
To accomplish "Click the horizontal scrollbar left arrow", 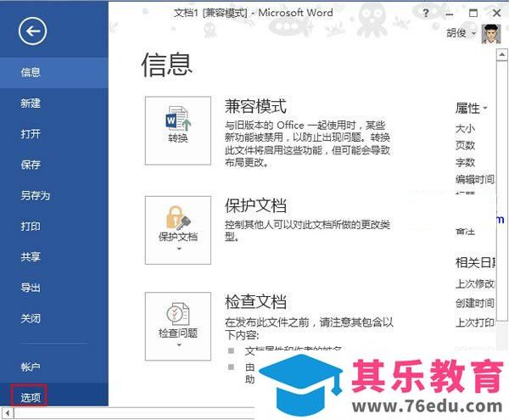I will 8,413.
